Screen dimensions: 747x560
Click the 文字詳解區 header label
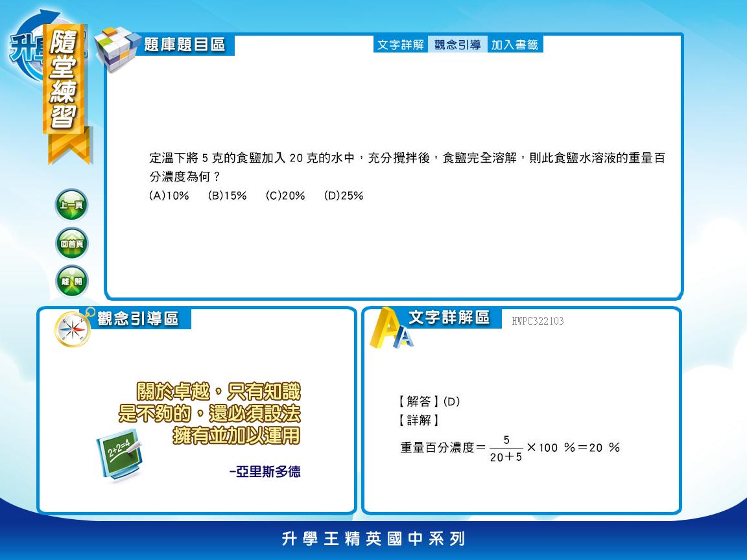[449, 318]
